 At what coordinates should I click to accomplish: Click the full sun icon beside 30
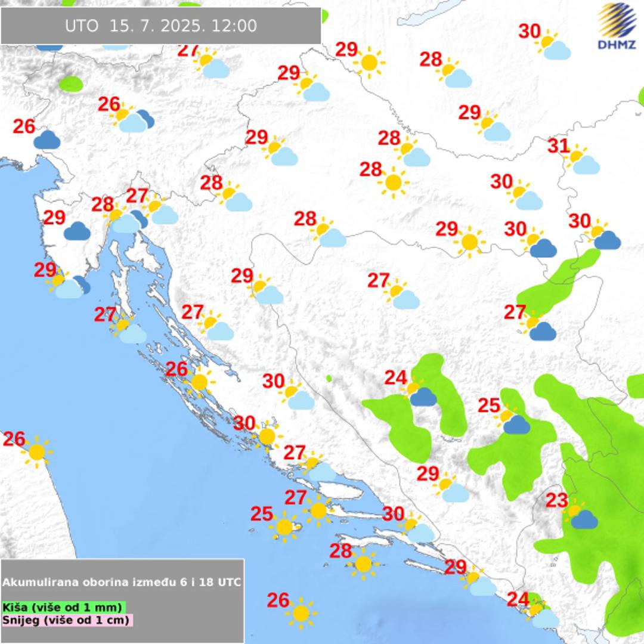coord(267,436)
